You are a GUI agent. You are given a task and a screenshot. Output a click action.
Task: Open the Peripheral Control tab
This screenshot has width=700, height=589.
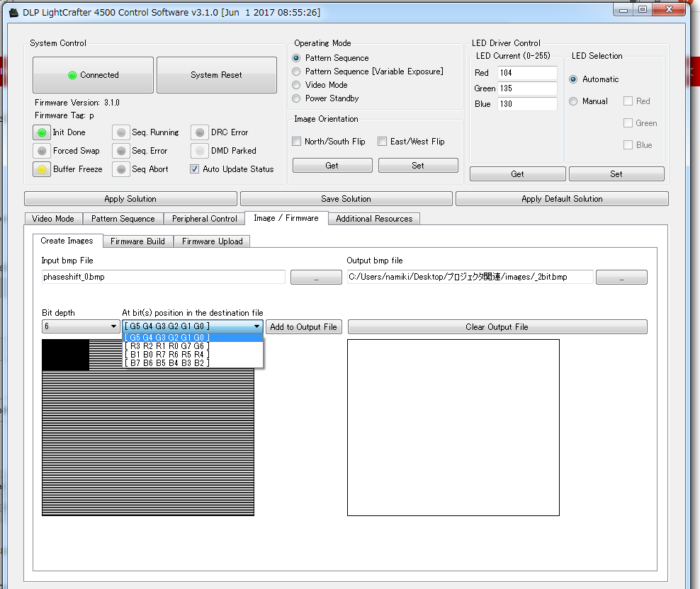point(205,219)
